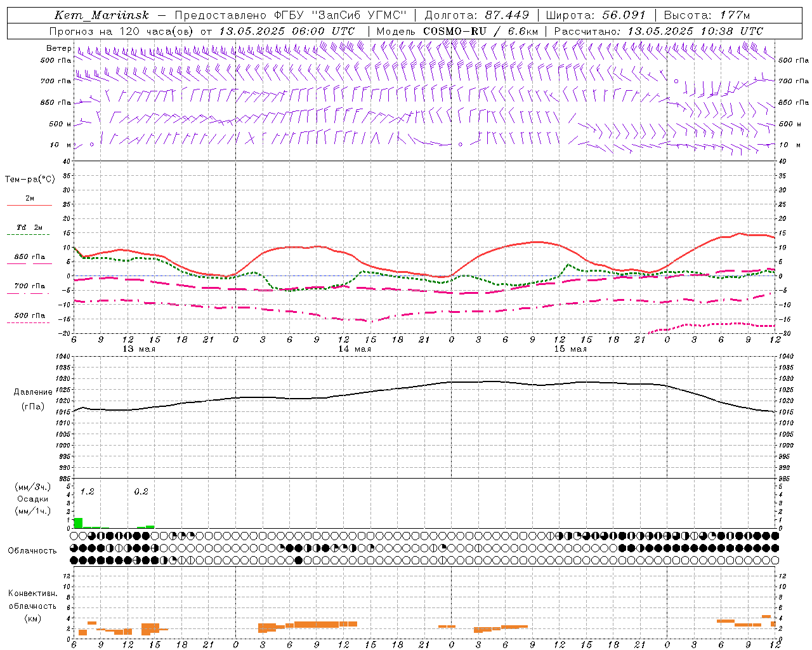Select the 'Долгота: 87.449' header value

(x=477, y=15)
